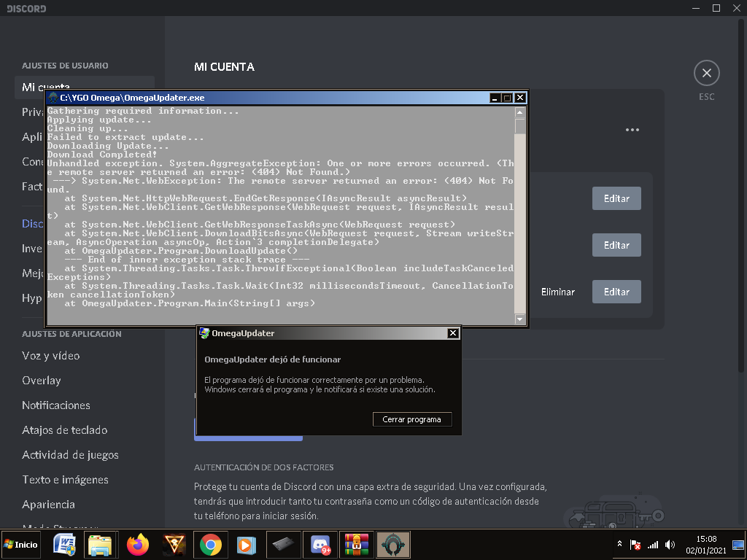Show hidden system tray icons
This screenshot has width=747, height=560.
(620, 544)
